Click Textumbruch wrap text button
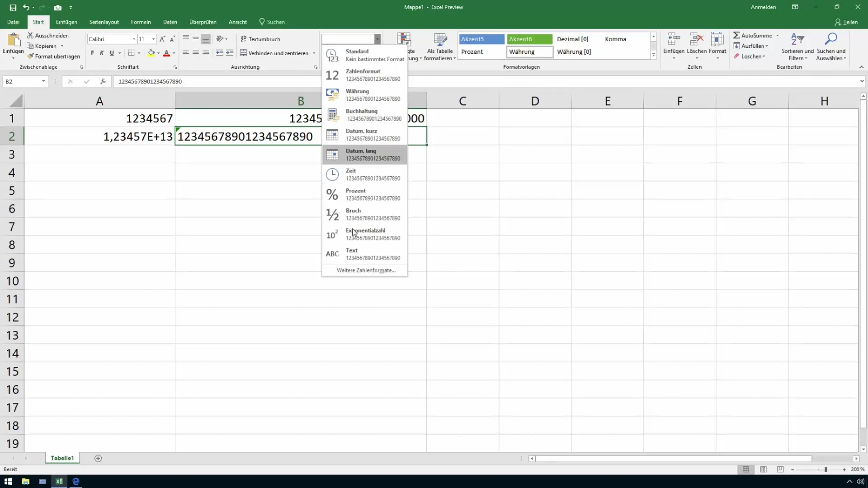The image size is (868, 488). [260, 39]
